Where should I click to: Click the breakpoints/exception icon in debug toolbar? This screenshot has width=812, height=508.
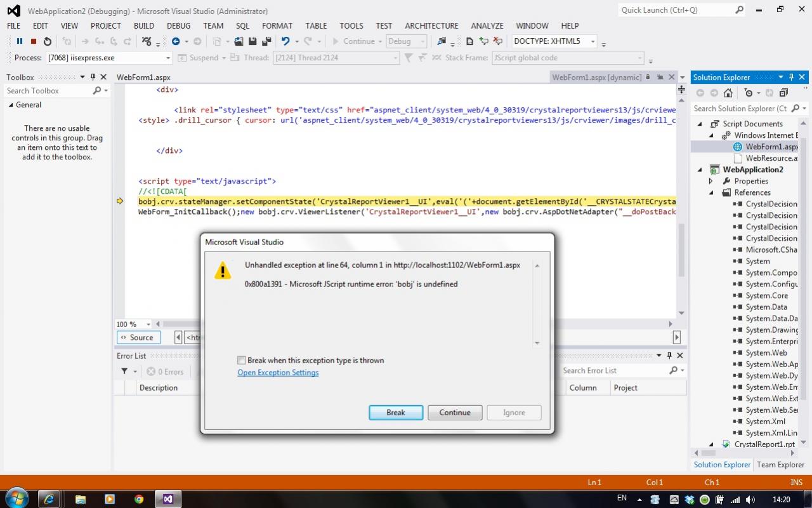pyautogui.click(x=147, y=41)
